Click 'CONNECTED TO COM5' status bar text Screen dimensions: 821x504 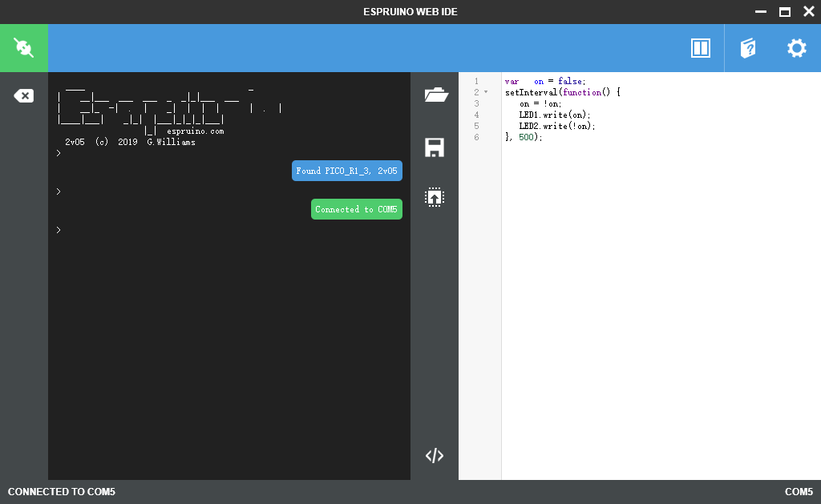[61, 492]
